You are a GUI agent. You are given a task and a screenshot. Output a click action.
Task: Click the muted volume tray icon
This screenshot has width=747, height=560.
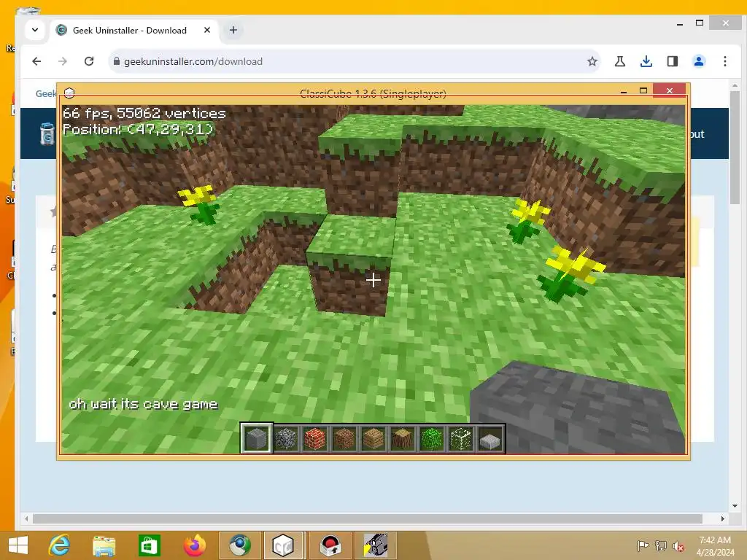click(678, 545)
